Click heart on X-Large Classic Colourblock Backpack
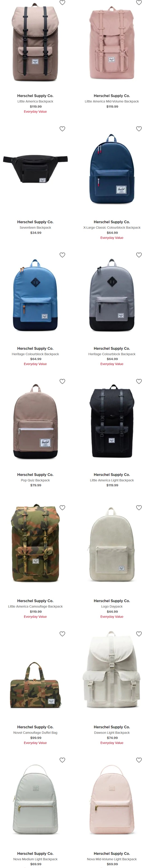Image resolution: width=155 pixels, height=868 pixels. [x=139, y=129]
